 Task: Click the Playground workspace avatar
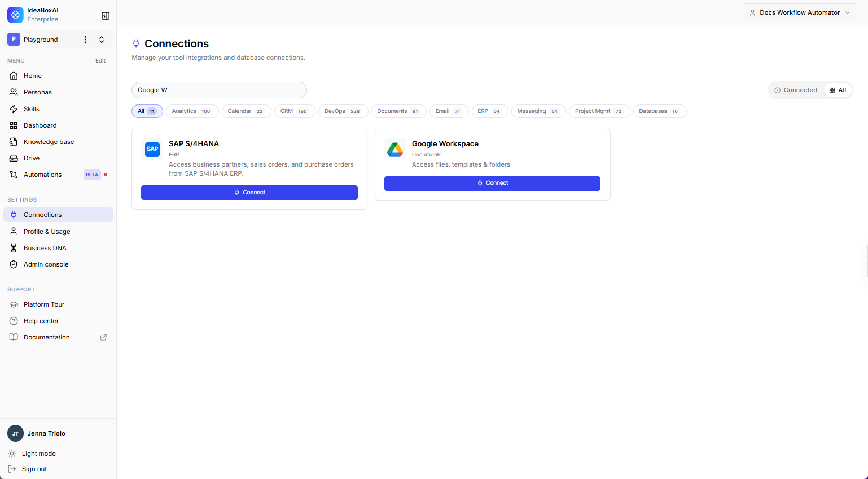click(14, 39)
